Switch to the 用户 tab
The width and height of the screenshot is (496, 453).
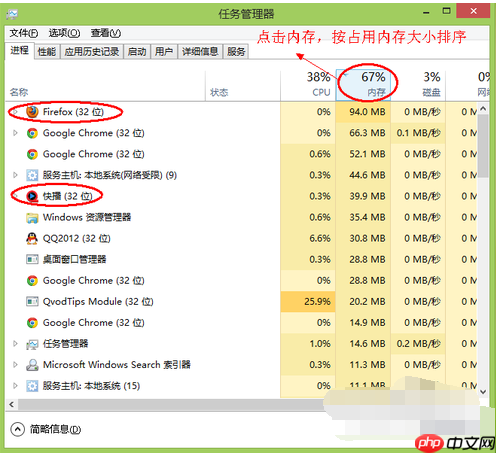tap(164, 52)
